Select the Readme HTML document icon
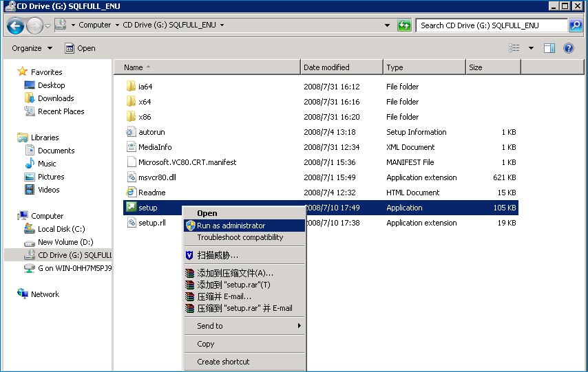This screenshot has height=372, width=588. pyautogui.click(x=131, y=192)
